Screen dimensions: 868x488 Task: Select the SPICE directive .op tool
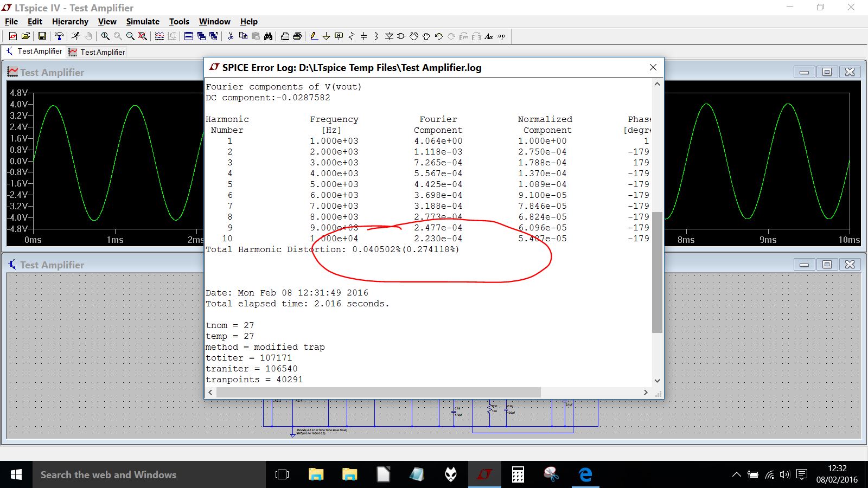point(501,36)
